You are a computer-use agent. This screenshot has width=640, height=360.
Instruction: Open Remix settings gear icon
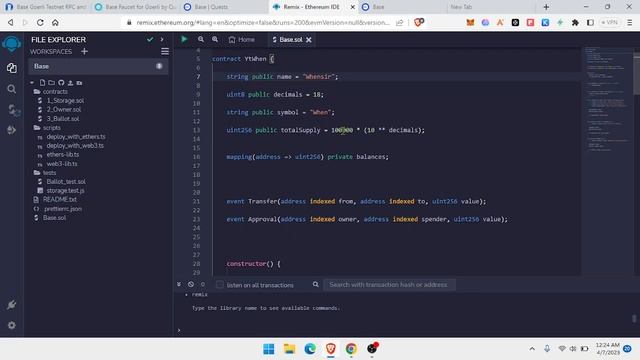(11, 325)
